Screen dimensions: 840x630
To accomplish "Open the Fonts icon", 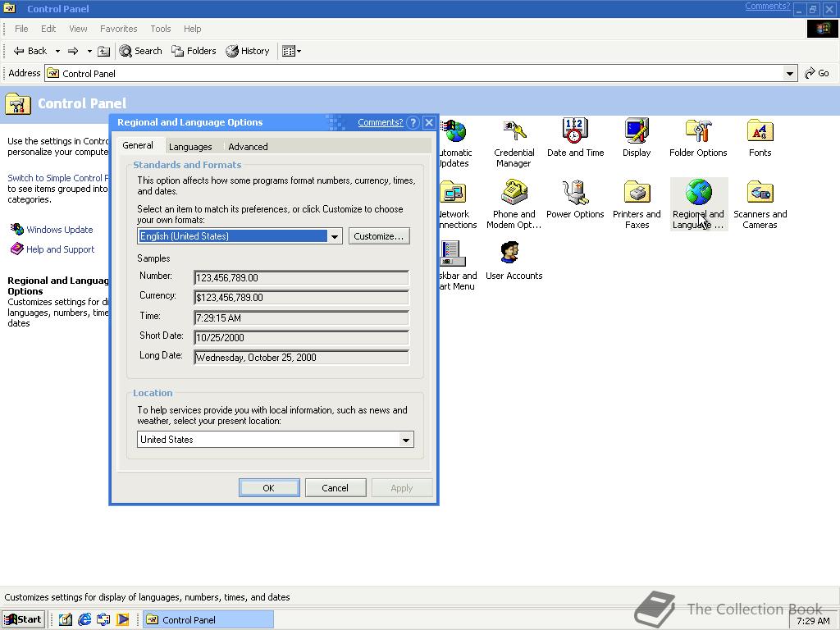I will click(760, 138).
